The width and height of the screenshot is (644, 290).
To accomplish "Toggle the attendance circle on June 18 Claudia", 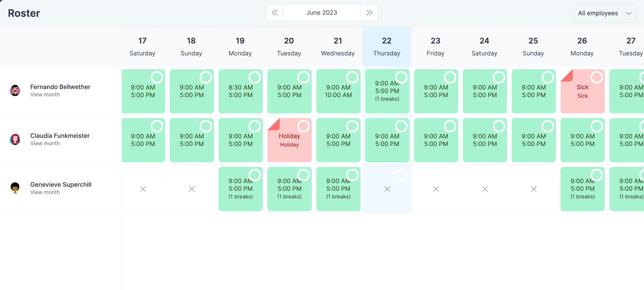I will (x=206, y=126).
